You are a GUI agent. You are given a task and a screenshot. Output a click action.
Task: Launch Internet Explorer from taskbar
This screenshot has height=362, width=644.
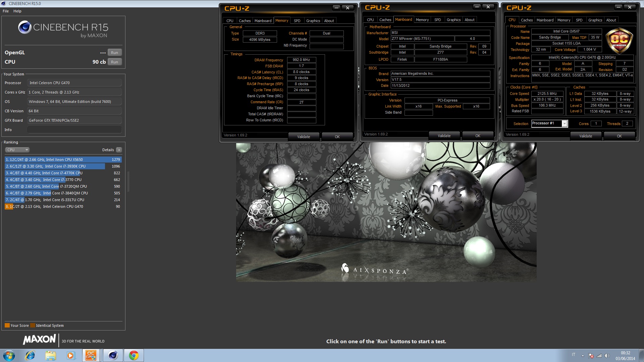coord(30,355)
